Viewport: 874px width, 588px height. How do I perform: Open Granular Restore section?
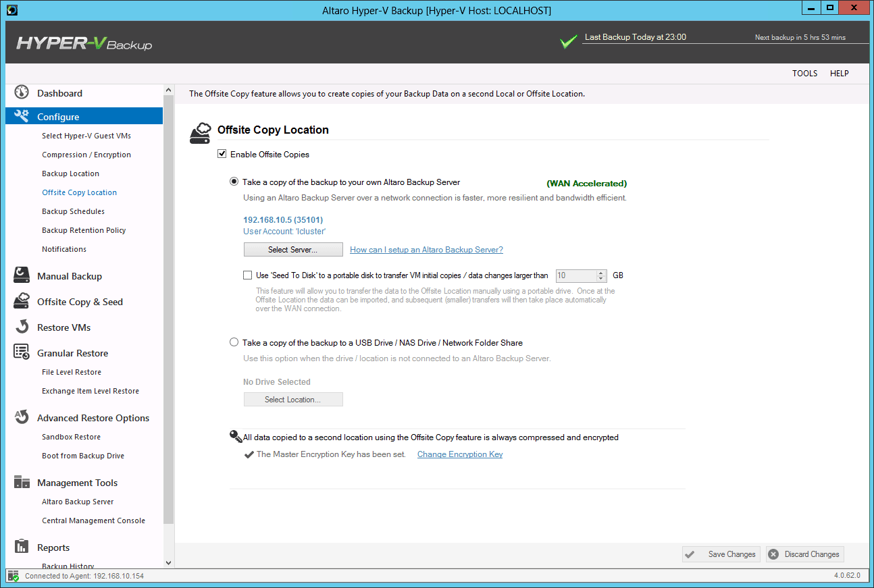pos(72,353)
